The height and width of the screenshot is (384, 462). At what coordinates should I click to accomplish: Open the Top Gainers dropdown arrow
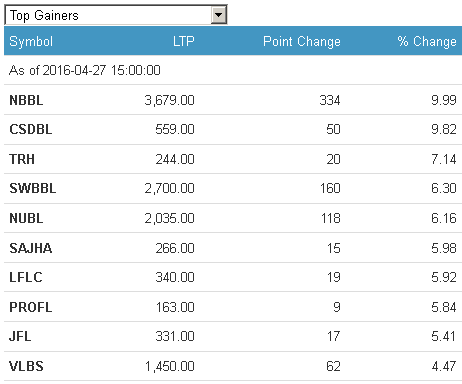(218, 15)
